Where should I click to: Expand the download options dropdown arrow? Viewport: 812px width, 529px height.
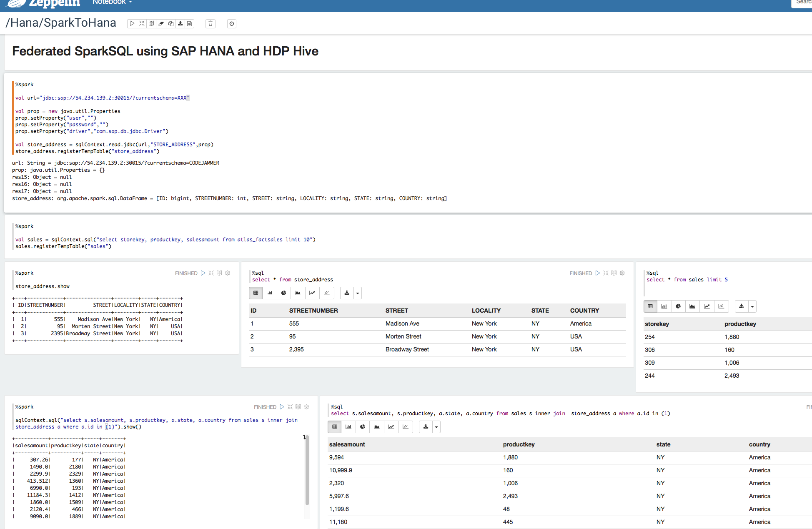[x=357, y=293]
